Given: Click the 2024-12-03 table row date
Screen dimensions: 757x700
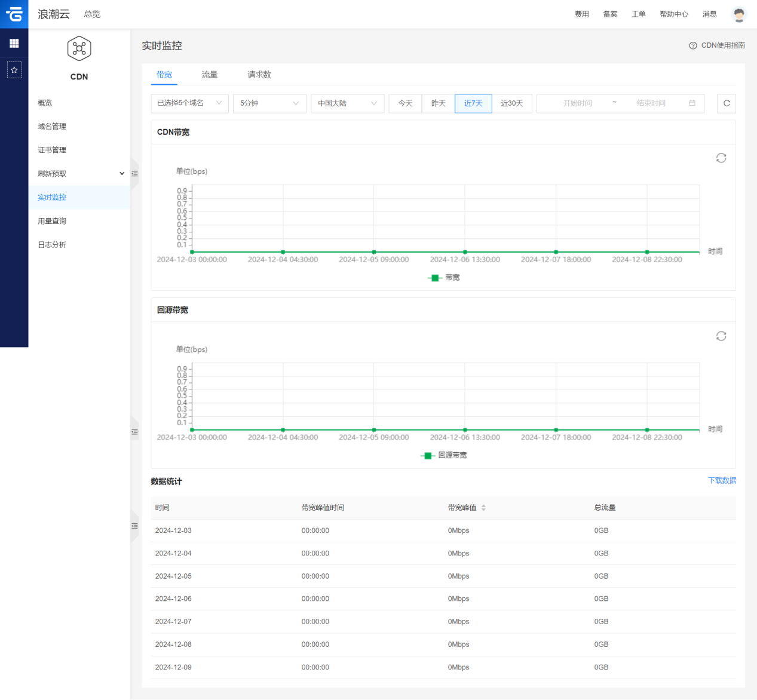Looking at the screenshot, I should [173, 530].
